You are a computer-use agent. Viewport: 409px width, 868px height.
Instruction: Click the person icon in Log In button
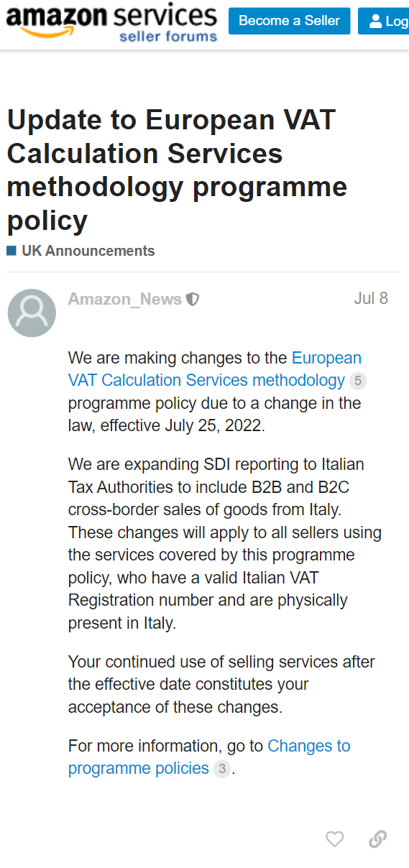375,22
